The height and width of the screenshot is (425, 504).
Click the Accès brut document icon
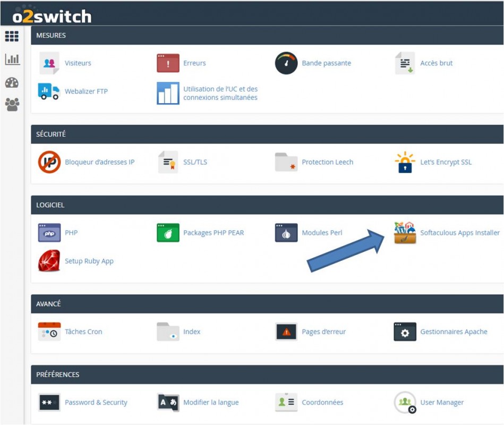pyautogui.click(x=405, y=63)
